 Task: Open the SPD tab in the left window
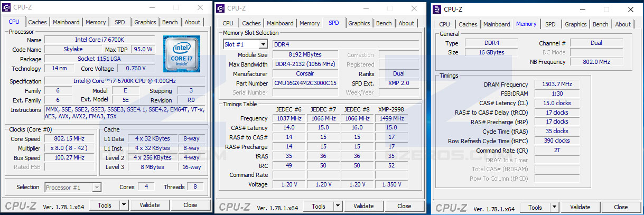[x=120, y=22]
